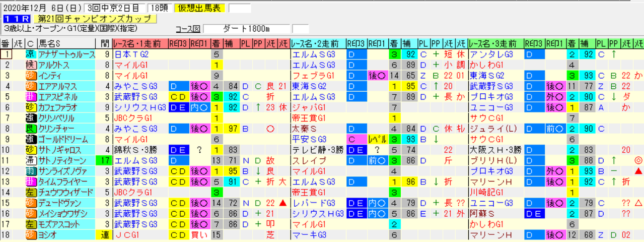Select the ブリリH(L) race cell

[495, 160]
